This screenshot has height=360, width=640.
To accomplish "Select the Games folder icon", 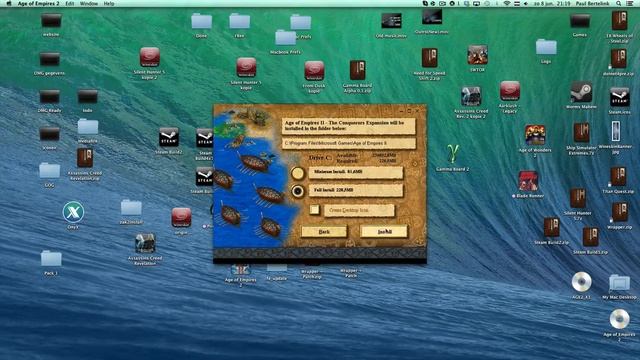I will (580, 20).
